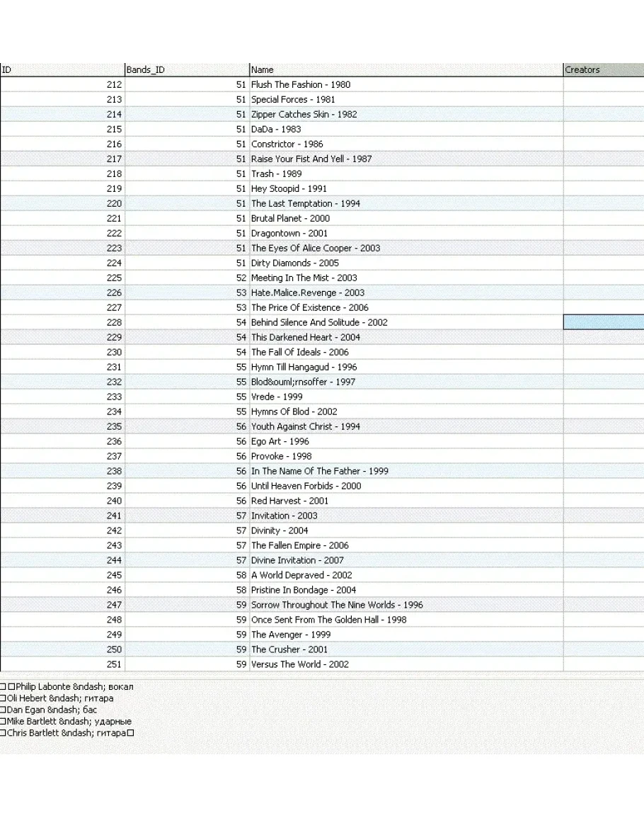Click the 'Flush The Fashion - 1980' cell
This screenshot has height=818, width=644.
[x=301, y=84]
